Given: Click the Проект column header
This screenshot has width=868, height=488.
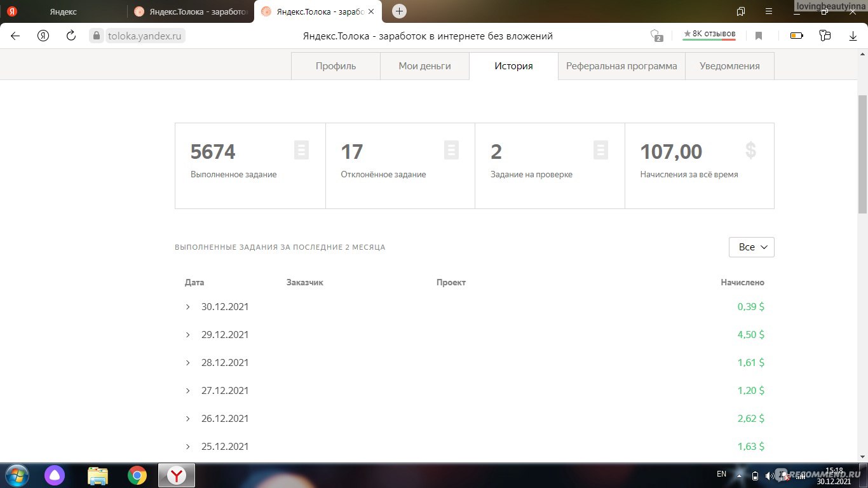Looking at the screenshot, I should [x=451, y=282].
